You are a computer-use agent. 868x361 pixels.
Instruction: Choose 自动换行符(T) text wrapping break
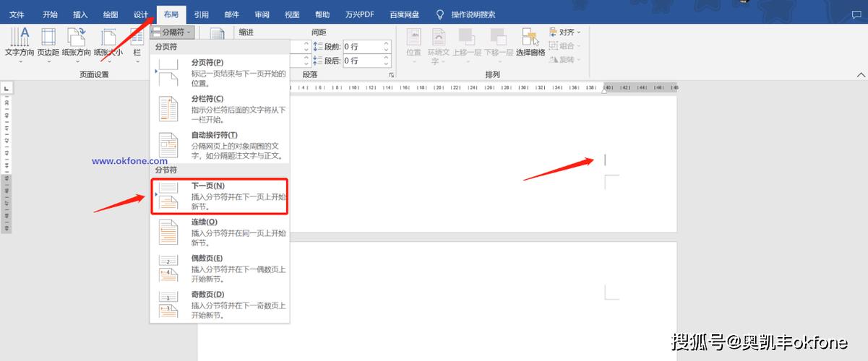220,145
